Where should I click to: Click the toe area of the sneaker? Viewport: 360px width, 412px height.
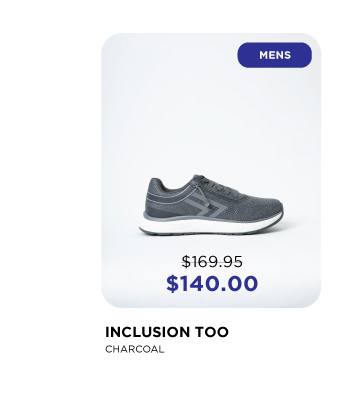pos(269,208)
